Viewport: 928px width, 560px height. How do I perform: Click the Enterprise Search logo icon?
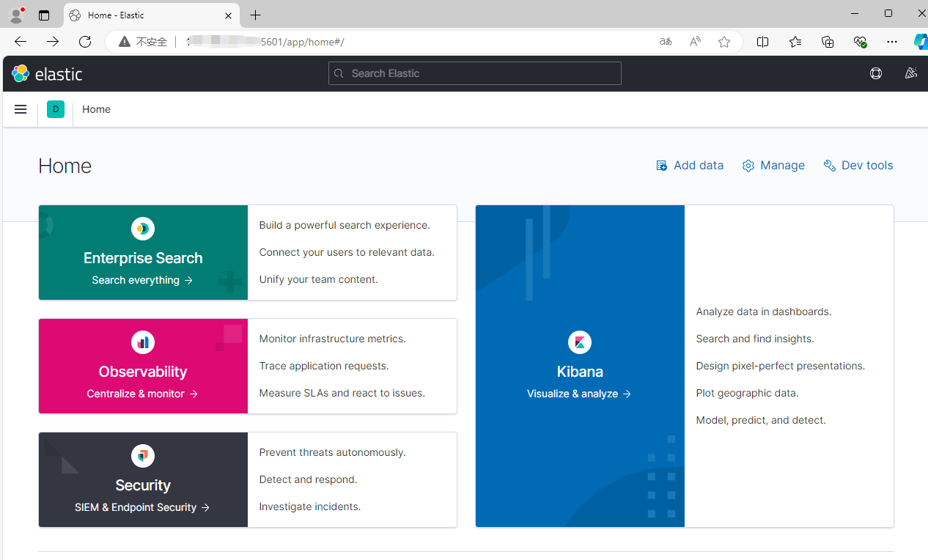tap(143, 229)
